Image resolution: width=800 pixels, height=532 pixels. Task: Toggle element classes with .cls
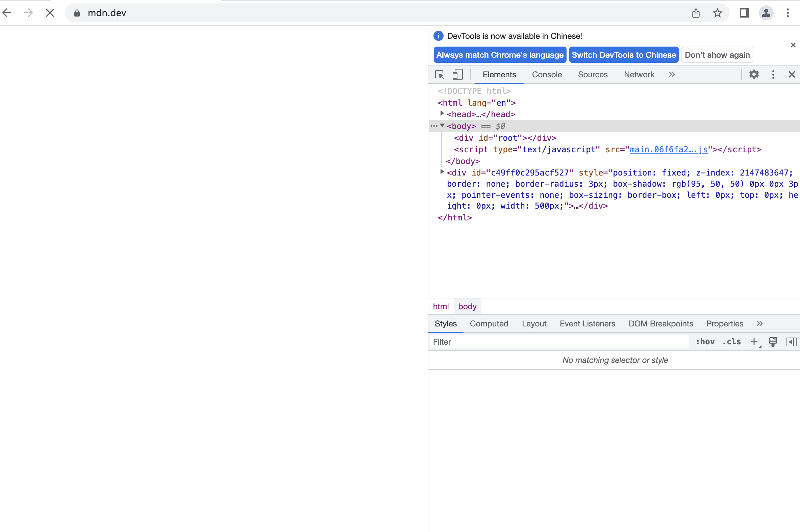(x=732, y=342)
